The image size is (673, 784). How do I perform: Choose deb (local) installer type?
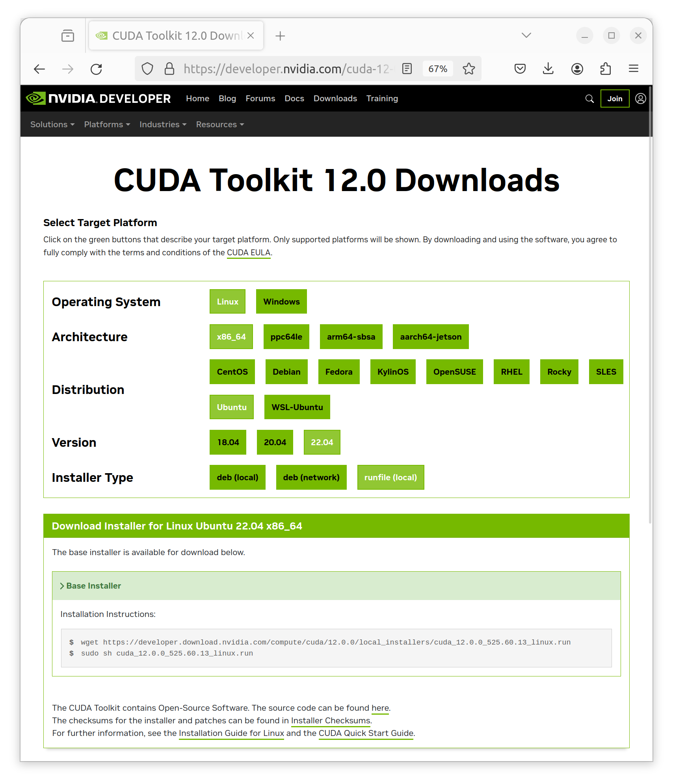pyautogui.click(x=238, y=477)
